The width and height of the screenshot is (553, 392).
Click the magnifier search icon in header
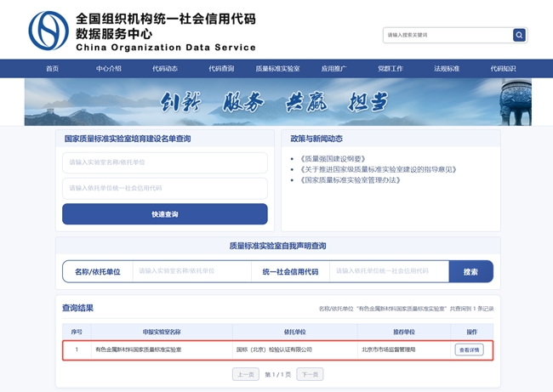point(519,35)
